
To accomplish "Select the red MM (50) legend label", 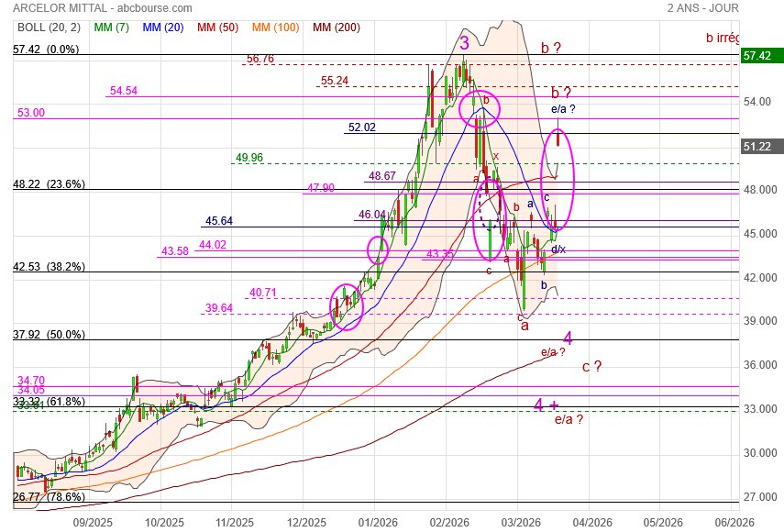I will pos(217,28).
